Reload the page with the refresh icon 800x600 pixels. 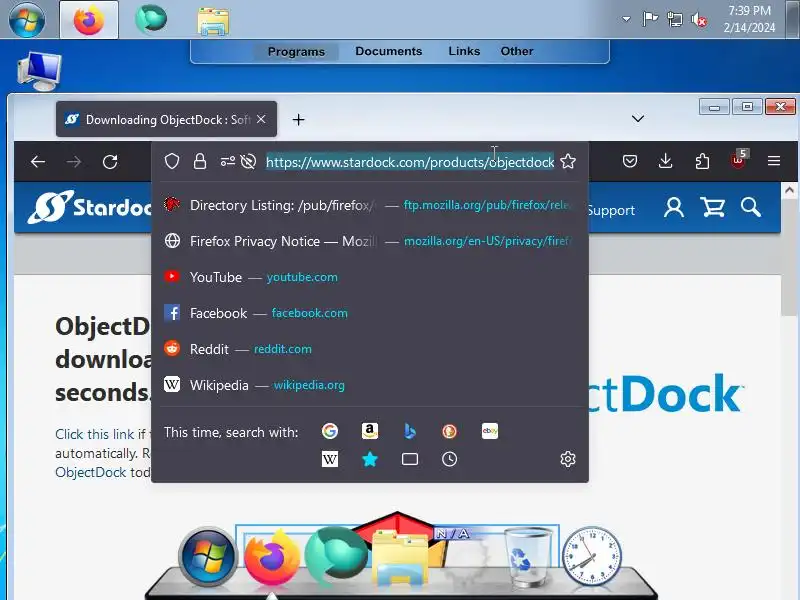(110, 162)
